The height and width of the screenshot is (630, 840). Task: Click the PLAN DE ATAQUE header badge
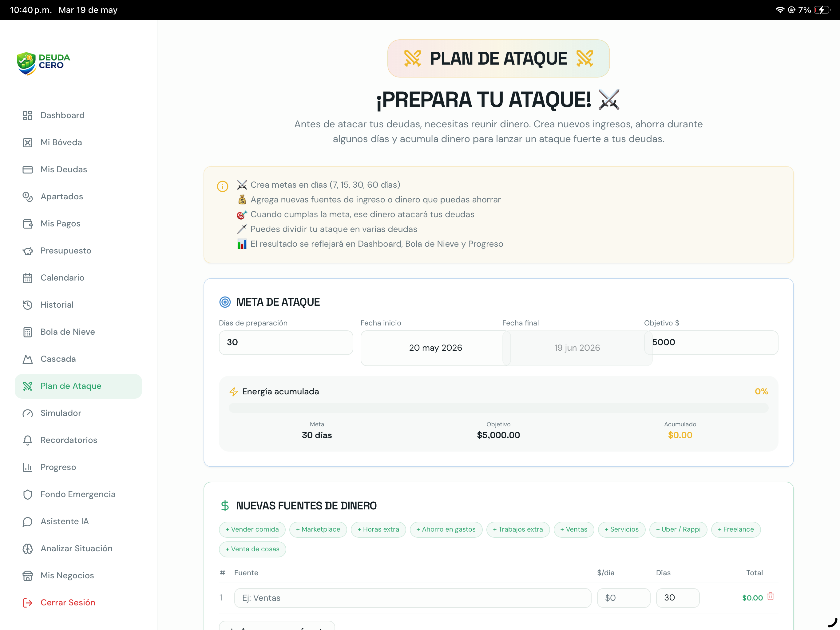coord(498,58)
